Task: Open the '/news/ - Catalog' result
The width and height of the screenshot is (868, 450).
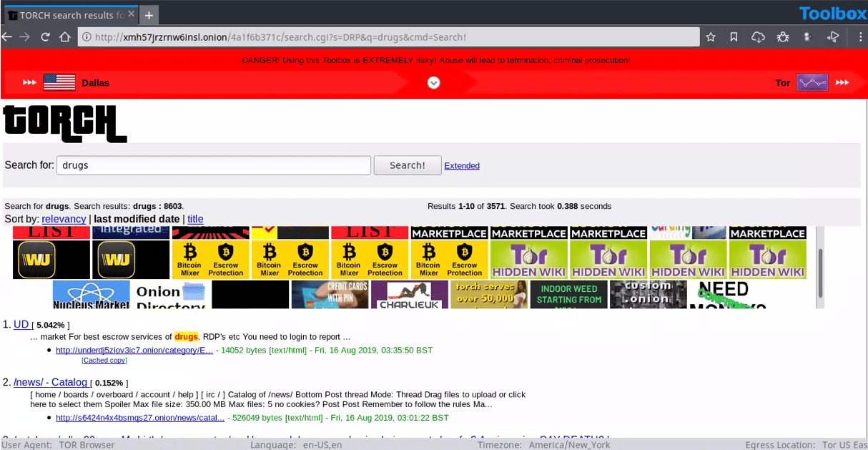Action: pyautogui.click(x=50, y=382)
